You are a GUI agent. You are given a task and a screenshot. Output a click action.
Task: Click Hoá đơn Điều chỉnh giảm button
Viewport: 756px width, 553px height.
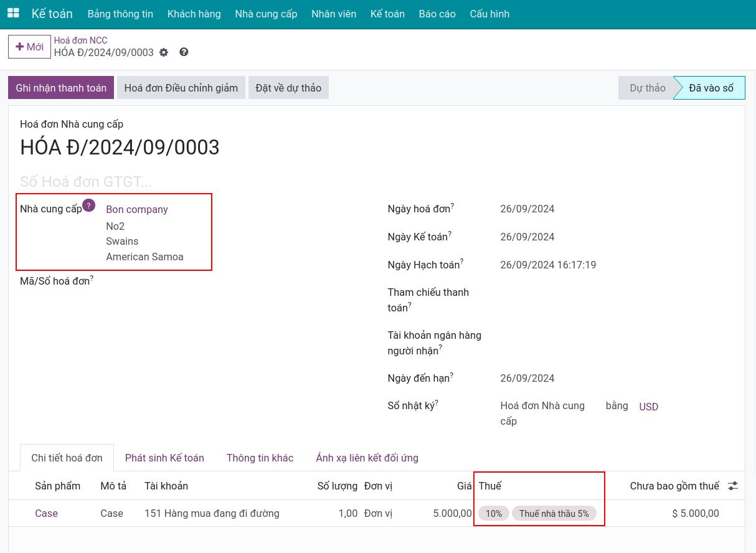181,88
